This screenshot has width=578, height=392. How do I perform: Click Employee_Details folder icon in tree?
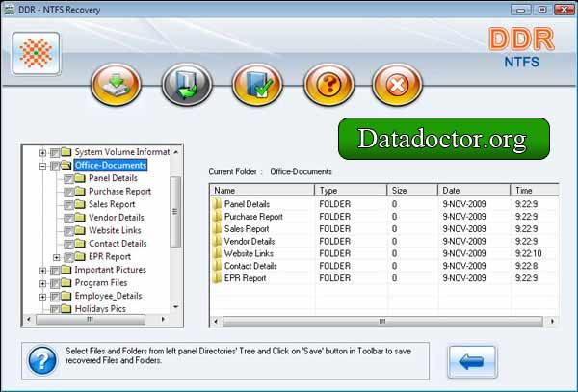(x=66, y=296)
